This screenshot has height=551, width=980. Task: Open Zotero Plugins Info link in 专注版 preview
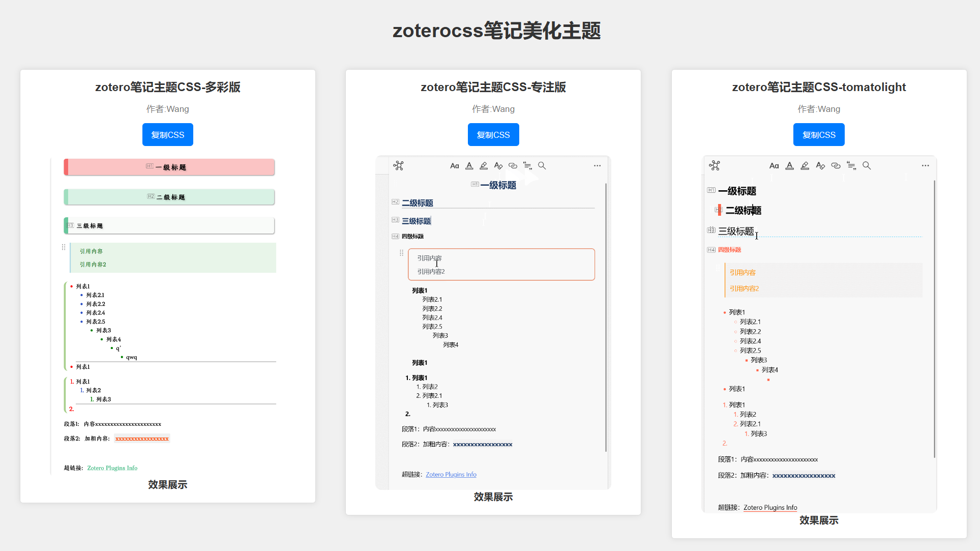pyautogui.click(x=451, y=474)
